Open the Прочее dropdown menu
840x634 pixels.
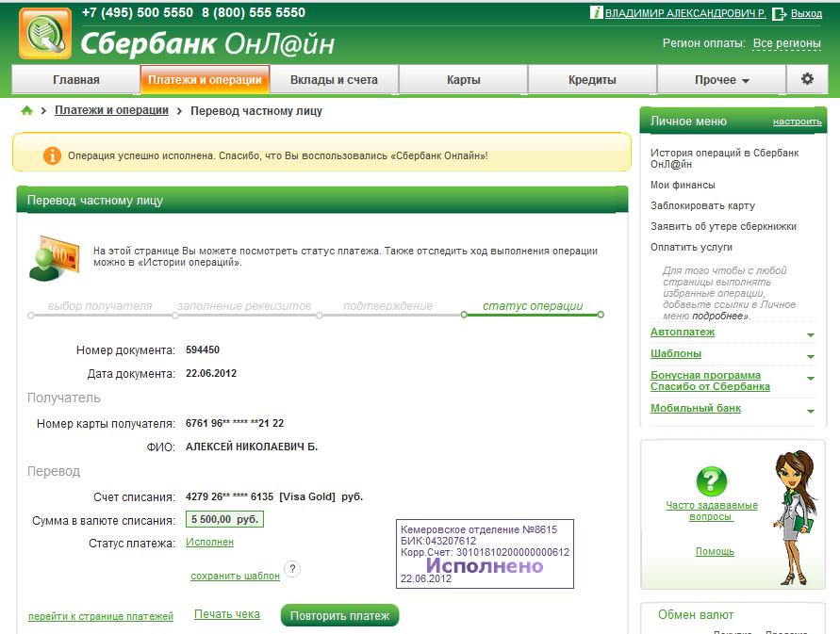tap(721, 80)
